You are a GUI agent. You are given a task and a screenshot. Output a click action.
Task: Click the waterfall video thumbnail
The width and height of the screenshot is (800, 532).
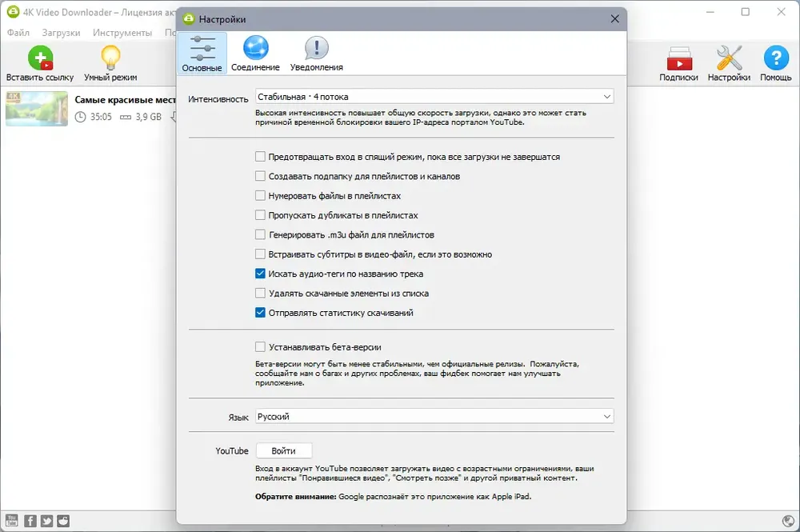[37, 109]
